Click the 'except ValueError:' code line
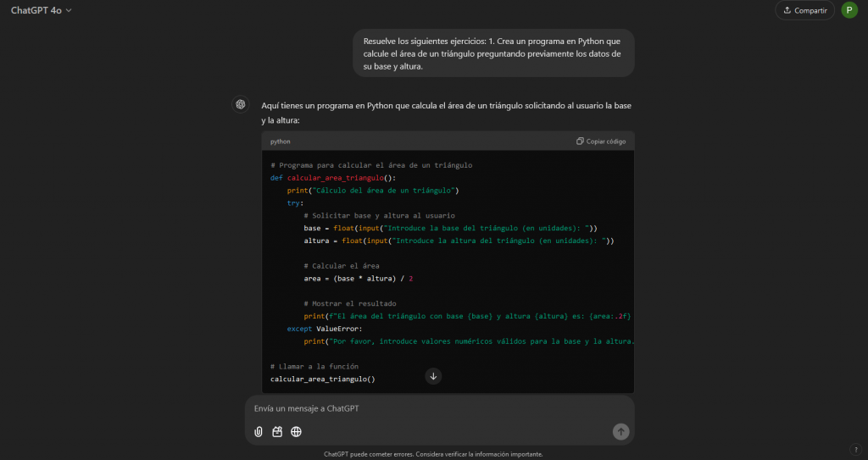 pos(325,329)
